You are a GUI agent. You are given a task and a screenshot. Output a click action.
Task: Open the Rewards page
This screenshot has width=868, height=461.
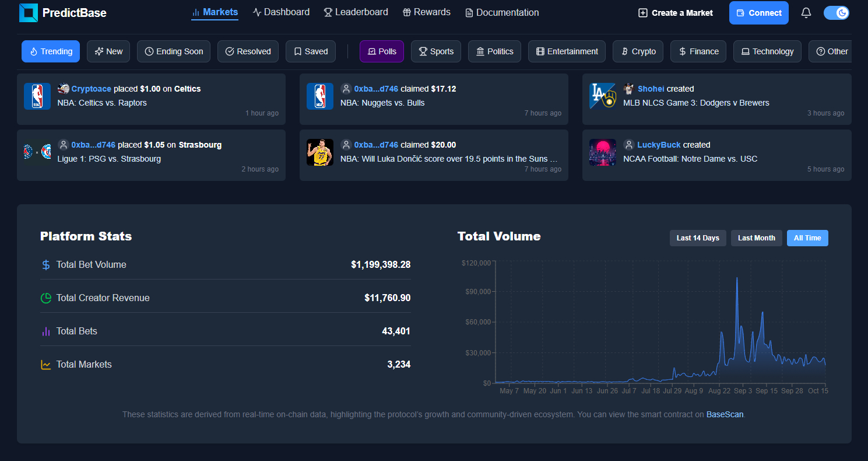pos(426,12)
